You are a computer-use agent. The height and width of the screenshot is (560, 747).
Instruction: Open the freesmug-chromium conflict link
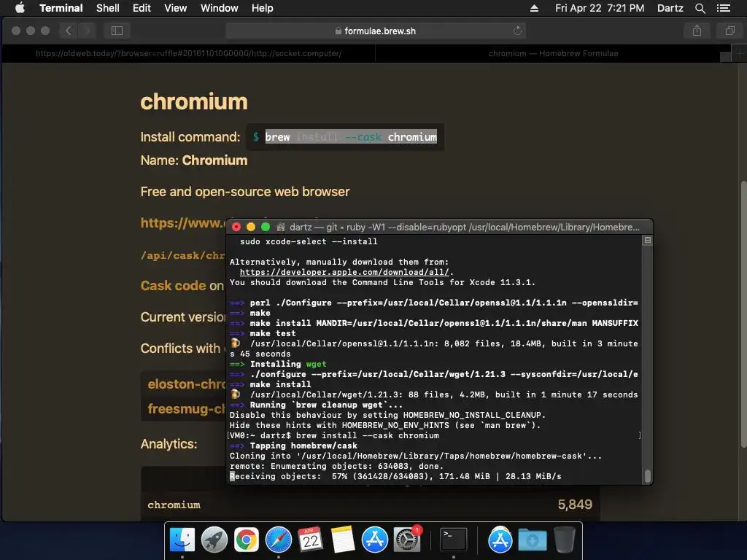pos(186,408)
